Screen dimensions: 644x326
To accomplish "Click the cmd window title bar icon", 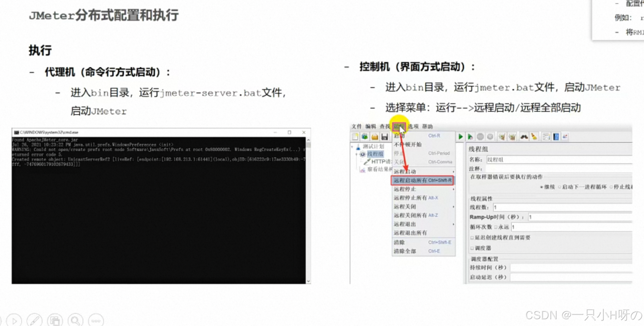I will 16,132.
